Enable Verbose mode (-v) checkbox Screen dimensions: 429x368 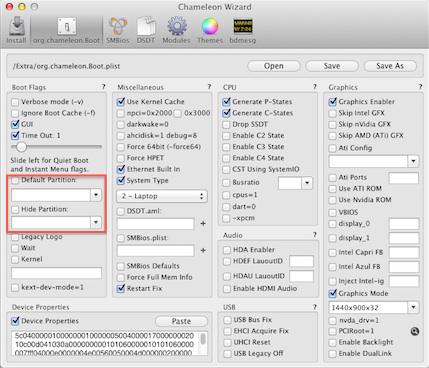point(15,102)
